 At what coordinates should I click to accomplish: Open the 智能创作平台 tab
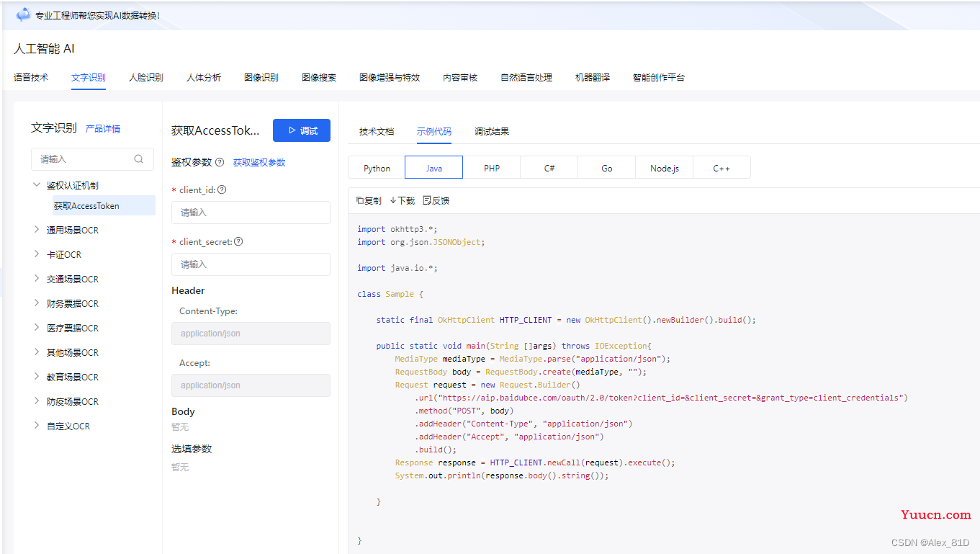[x=659, y=77]
